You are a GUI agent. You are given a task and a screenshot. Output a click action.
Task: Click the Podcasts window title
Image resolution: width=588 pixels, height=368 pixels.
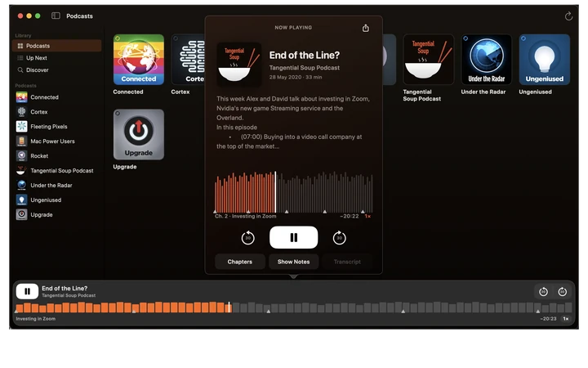79,16
